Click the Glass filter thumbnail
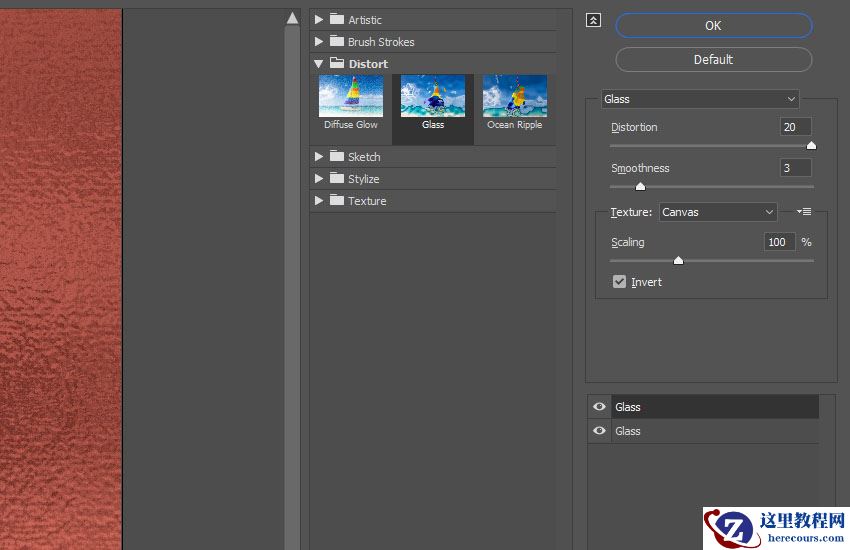The height and width of the screenshot is (550, 850). [x=433, y=97]
